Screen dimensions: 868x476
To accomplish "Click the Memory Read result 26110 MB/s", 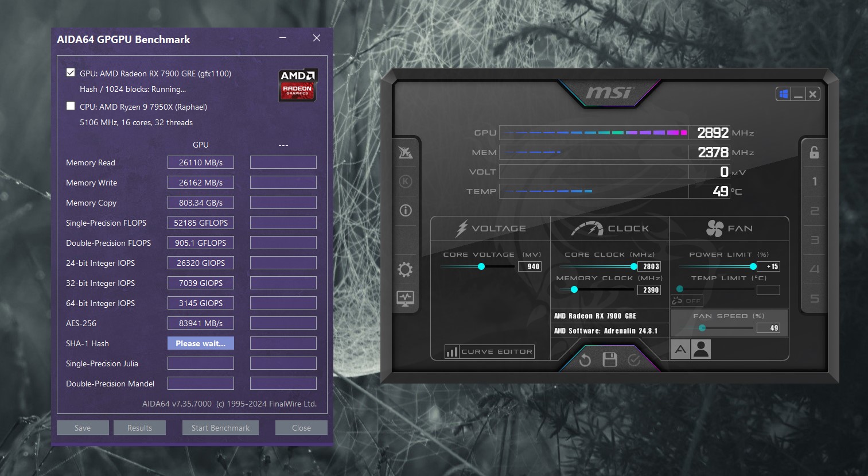I will [201, 162].
